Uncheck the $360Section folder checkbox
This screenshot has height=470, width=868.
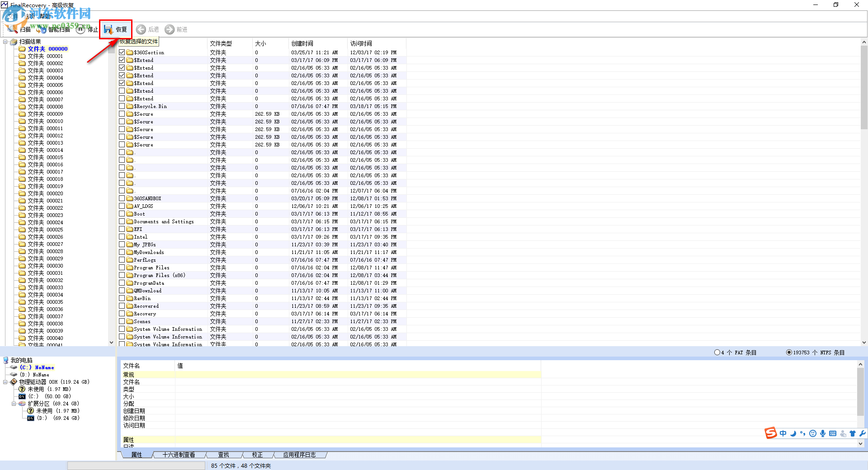122,52
